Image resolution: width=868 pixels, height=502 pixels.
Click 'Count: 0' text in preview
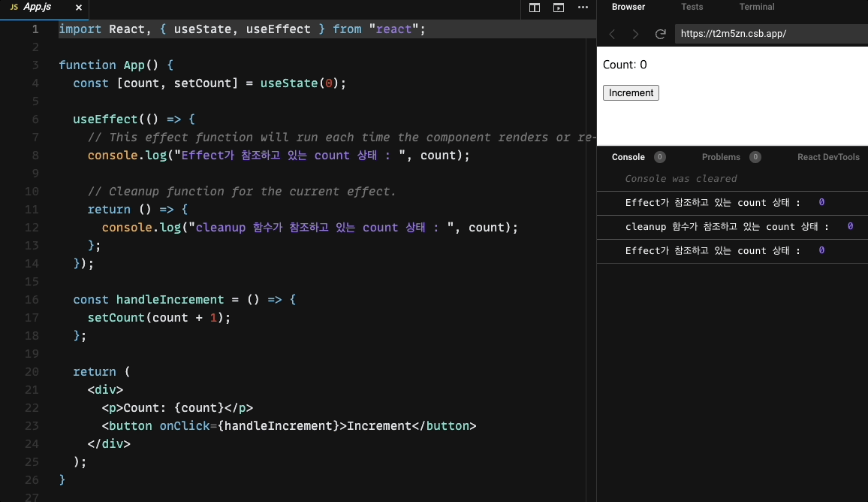625,65
